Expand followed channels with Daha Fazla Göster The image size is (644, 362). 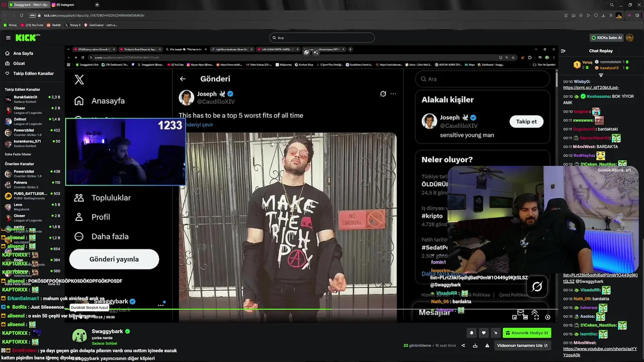pyautogui.click(x=18, y=154)
